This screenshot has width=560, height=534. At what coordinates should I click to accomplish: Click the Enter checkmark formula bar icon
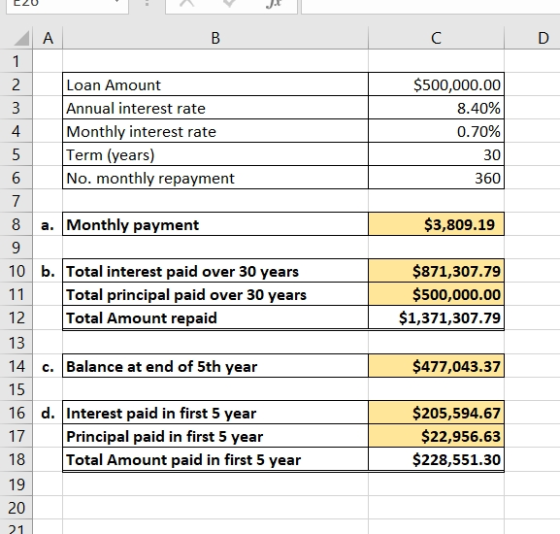[229, 3]
